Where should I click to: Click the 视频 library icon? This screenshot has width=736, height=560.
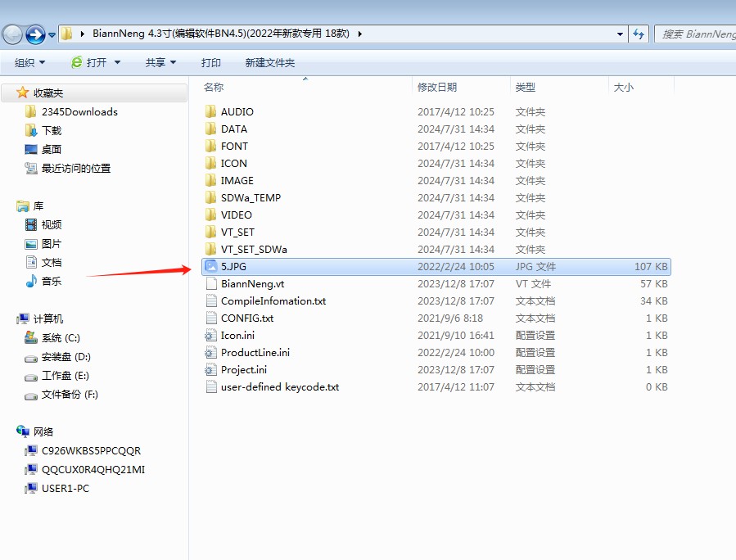[x=31, y=224]
